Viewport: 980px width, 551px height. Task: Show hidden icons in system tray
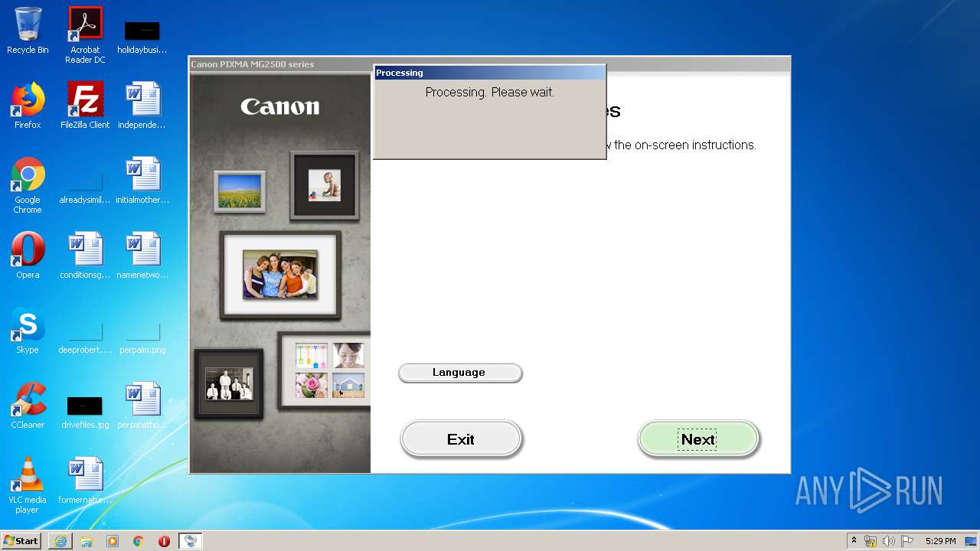854,541
